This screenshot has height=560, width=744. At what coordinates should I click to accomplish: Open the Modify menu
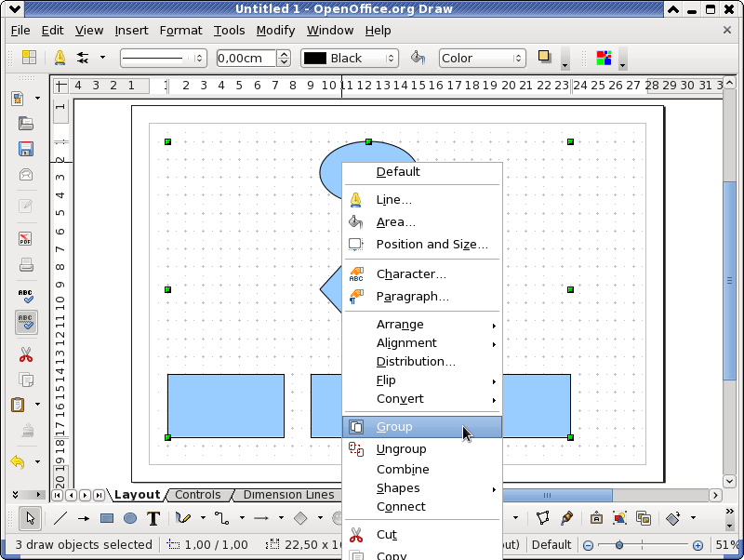[275, 31]
